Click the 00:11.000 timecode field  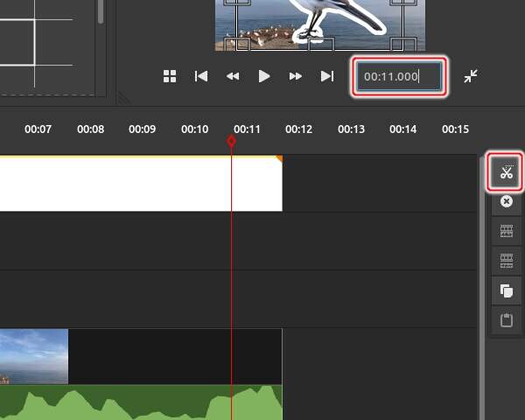tap(400, 77)
